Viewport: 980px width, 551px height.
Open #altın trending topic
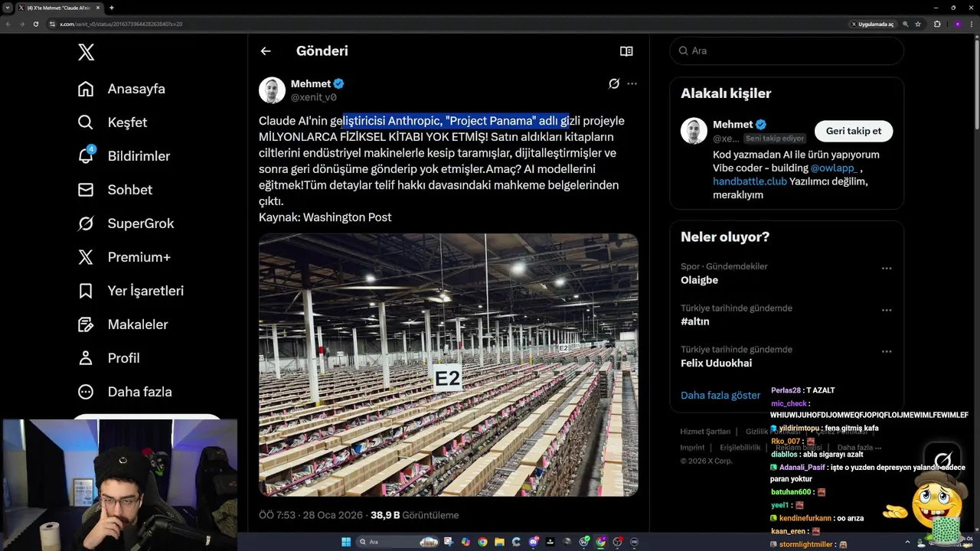coord(695,321)
